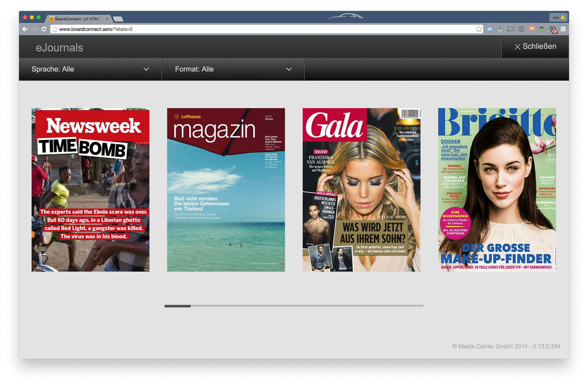This screenshot has height=386, width=588.
Task: Open the Brigitte magazine cover
Action: click(497, 190)
